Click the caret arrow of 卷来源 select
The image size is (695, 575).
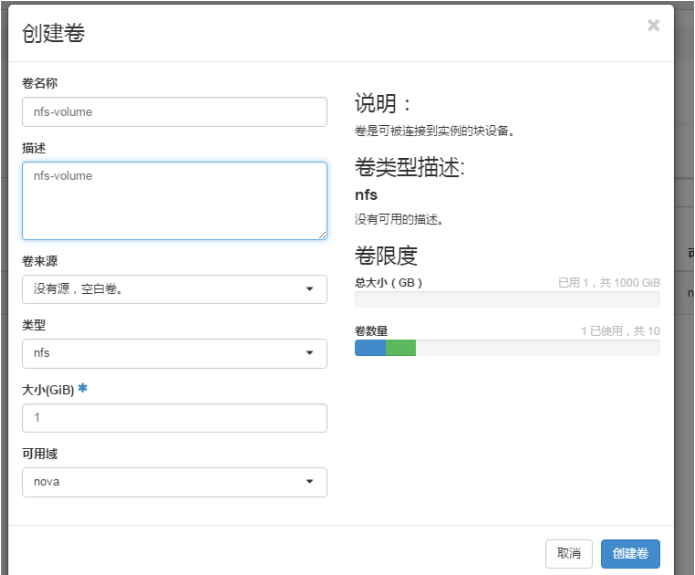(x=309, y=289)
